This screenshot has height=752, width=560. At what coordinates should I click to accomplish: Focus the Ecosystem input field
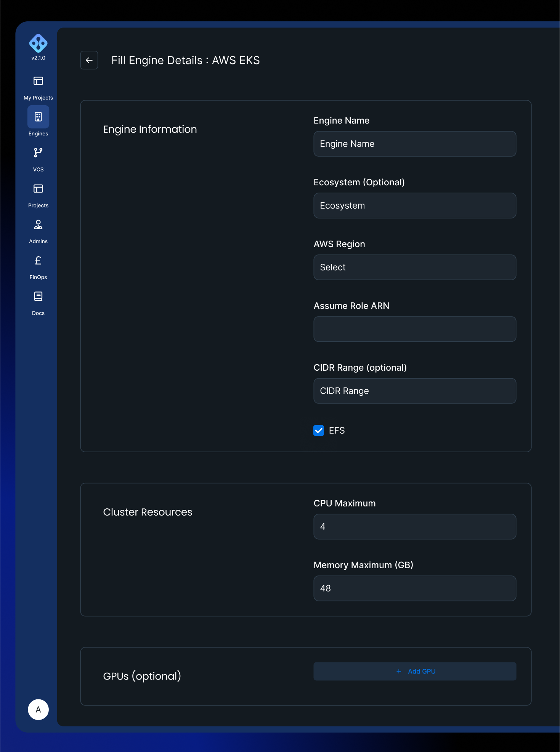tap(415, 206)
